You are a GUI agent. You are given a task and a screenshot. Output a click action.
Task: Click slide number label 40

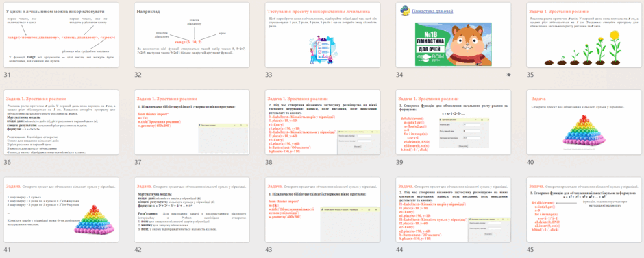(x=530, y=162)
